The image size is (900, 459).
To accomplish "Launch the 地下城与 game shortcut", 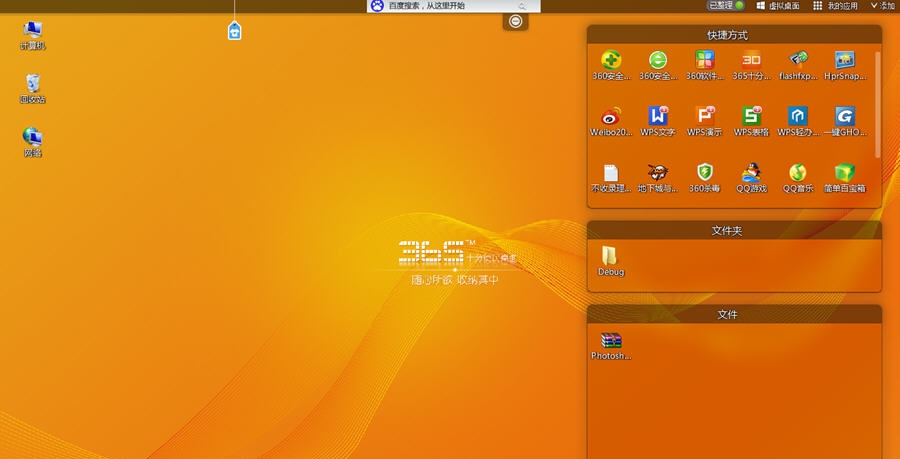I will click(x=658, y=178).
